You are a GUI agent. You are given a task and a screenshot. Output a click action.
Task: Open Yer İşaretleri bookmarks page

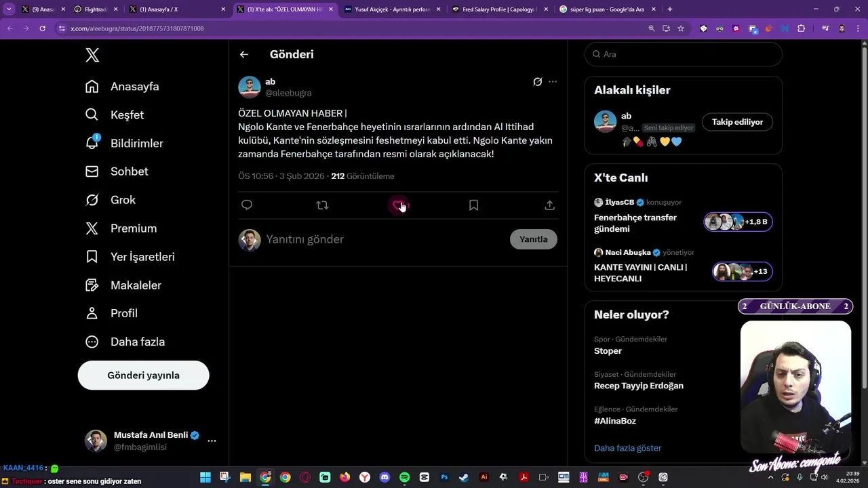130,257
